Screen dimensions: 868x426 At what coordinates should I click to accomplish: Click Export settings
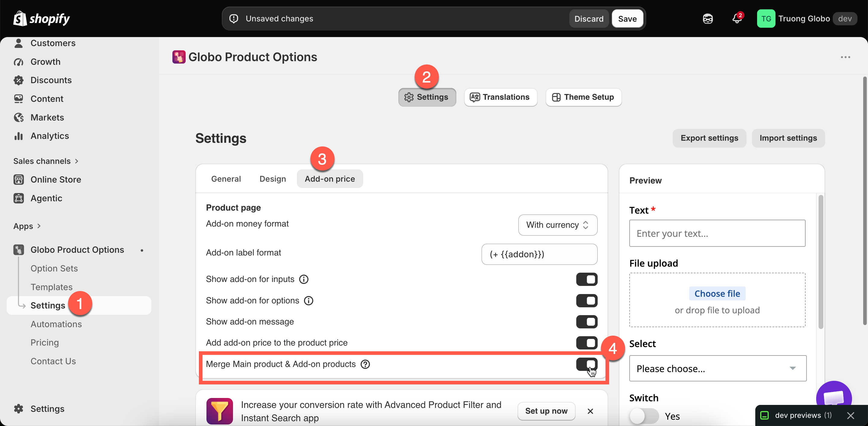tap(709, 138)
